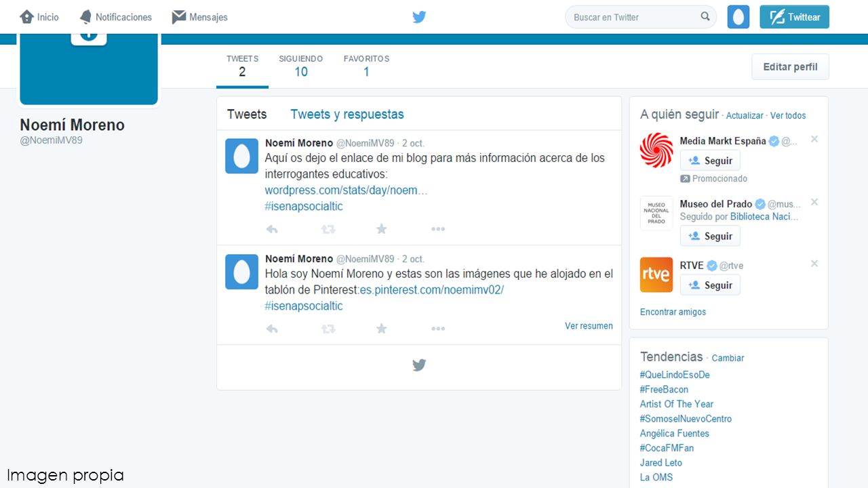Image resolution: width=868 pixels, height=488 pixels.
Task: Click #isenapsocialtic hashtag in blog tweet
Action: pyautogui.click(x=304, y=207)
